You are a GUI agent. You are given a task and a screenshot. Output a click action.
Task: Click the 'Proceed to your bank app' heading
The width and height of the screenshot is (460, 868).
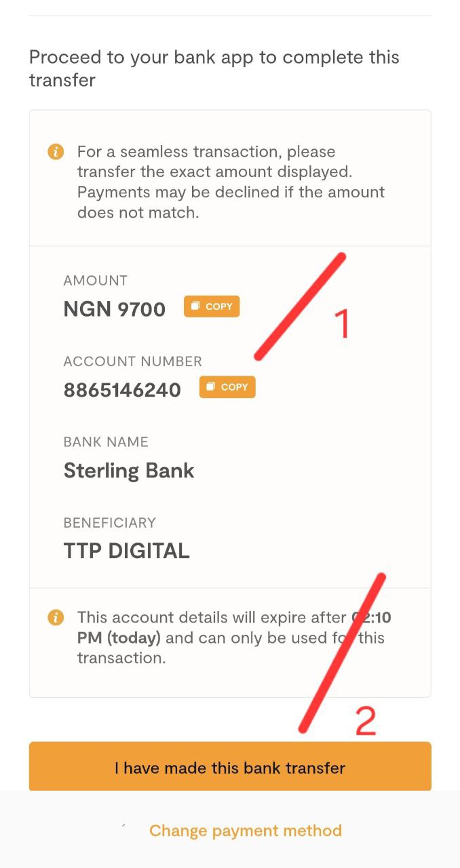point(214,68)
